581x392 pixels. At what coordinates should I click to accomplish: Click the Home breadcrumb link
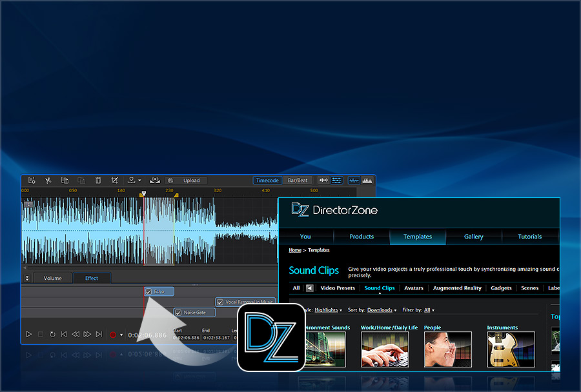click(x=295, y=250)
